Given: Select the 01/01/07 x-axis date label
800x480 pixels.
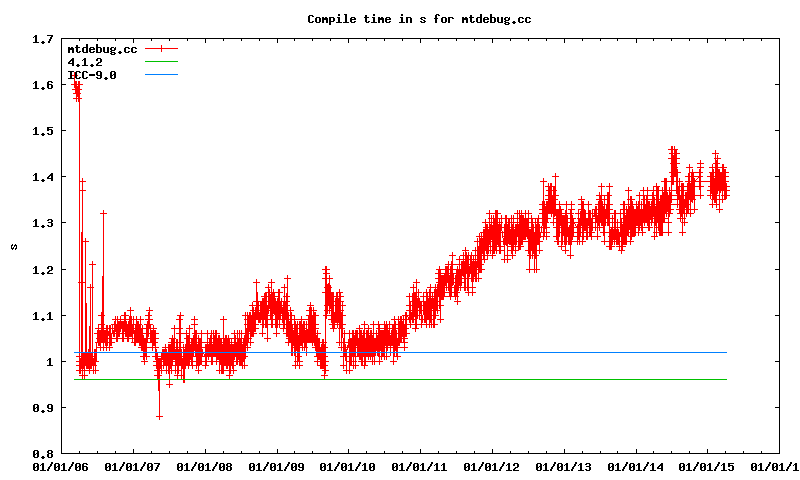Looking at the screenshot, I should coord(132,466).
